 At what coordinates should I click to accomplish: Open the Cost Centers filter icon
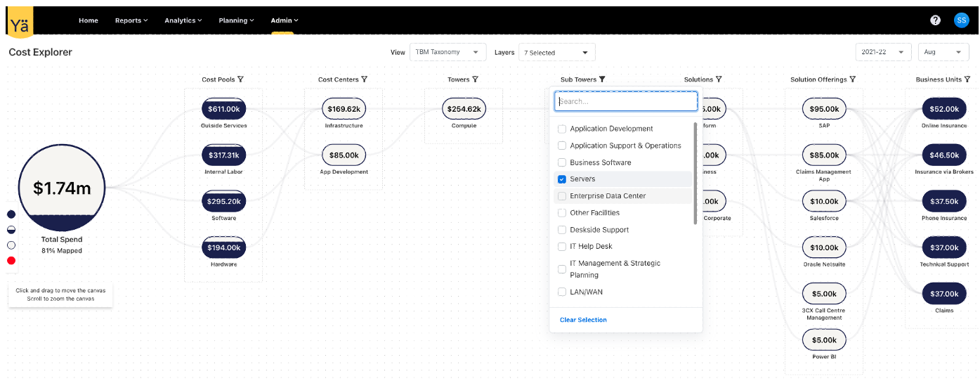point(364,79)
